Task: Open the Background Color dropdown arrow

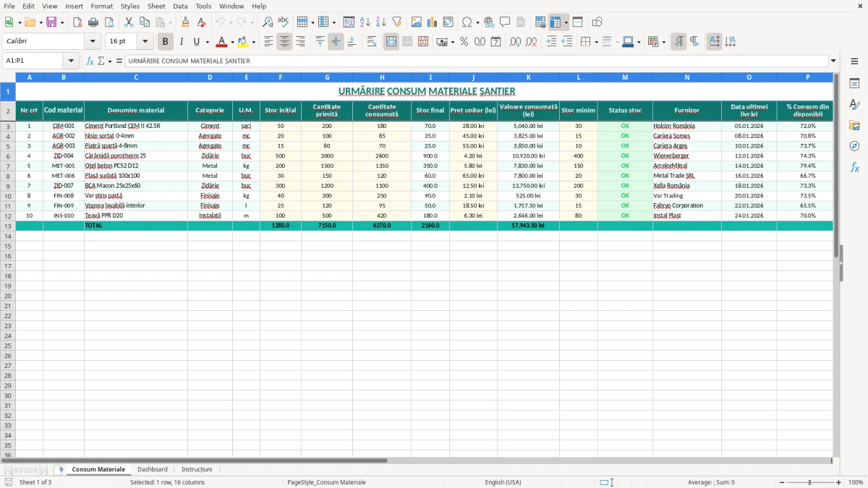Action: click(254, 42)
